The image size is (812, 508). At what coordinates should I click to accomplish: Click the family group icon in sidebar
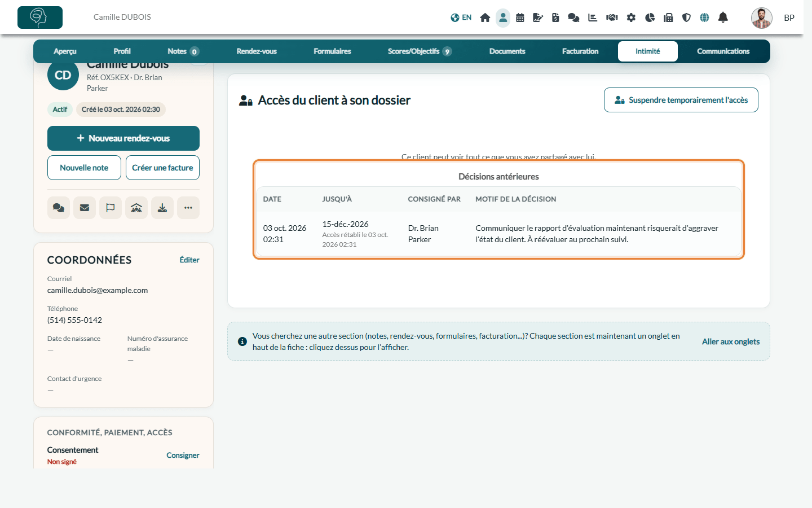[136, 208]
